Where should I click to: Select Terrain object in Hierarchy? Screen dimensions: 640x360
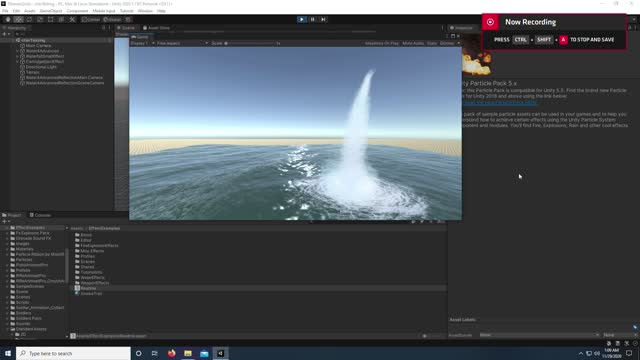(33, 72)
